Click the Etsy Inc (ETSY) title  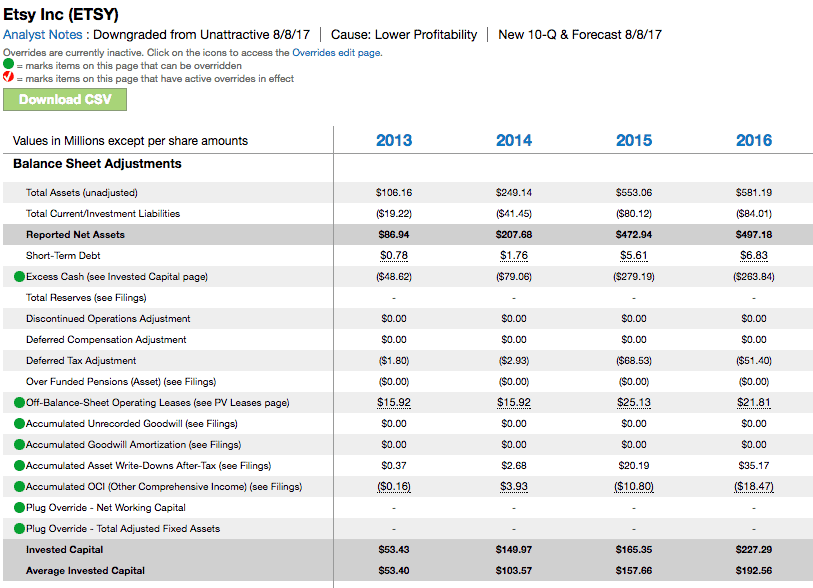click(61, 15)
